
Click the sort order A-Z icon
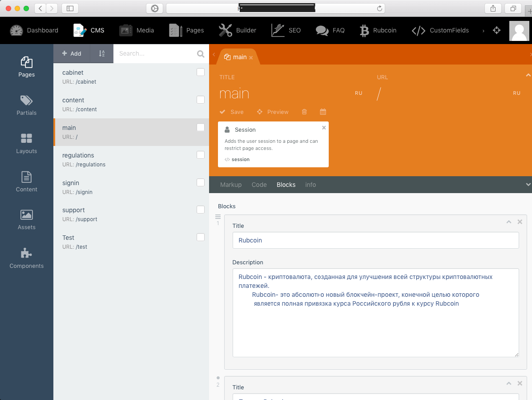pyautogui.click(x=102, y=53)
